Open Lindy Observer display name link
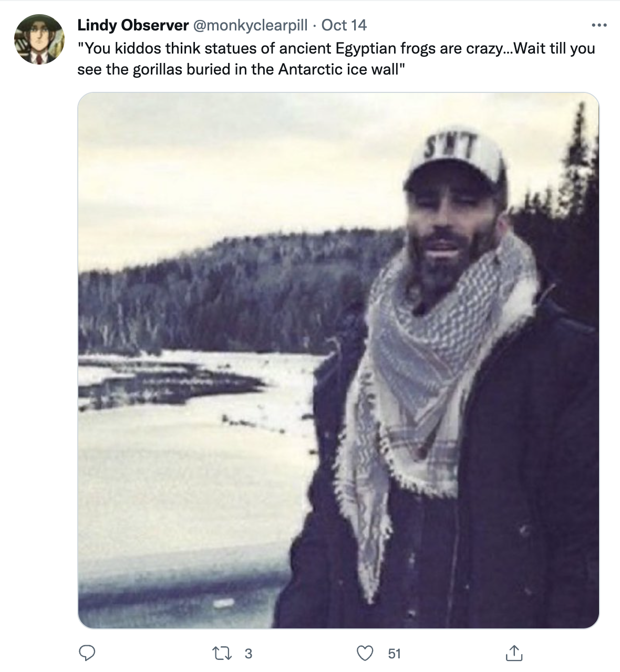Viewport: 620px width, 672px height. (133, 25)
